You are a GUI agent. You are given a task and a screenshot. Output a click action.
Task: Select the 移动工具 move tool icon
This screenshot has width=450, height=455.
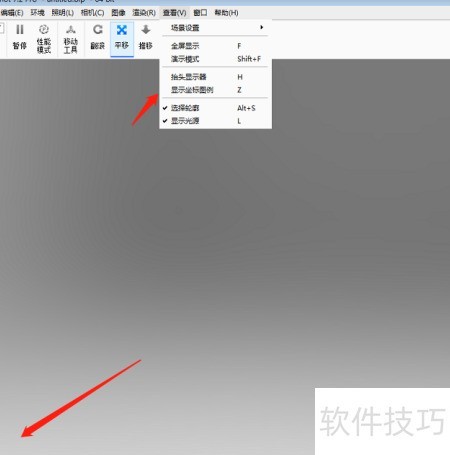click(71, 39)
